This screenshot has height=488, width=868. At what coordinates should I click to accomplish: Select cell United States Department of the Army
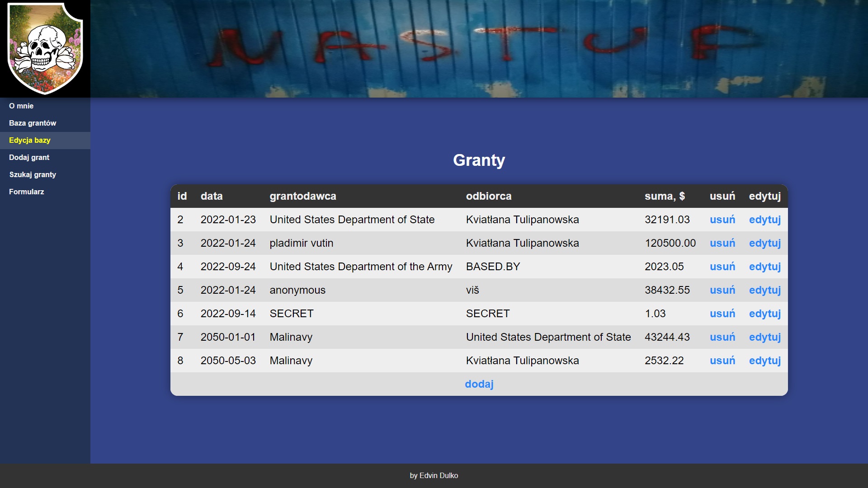pos(361,267)
